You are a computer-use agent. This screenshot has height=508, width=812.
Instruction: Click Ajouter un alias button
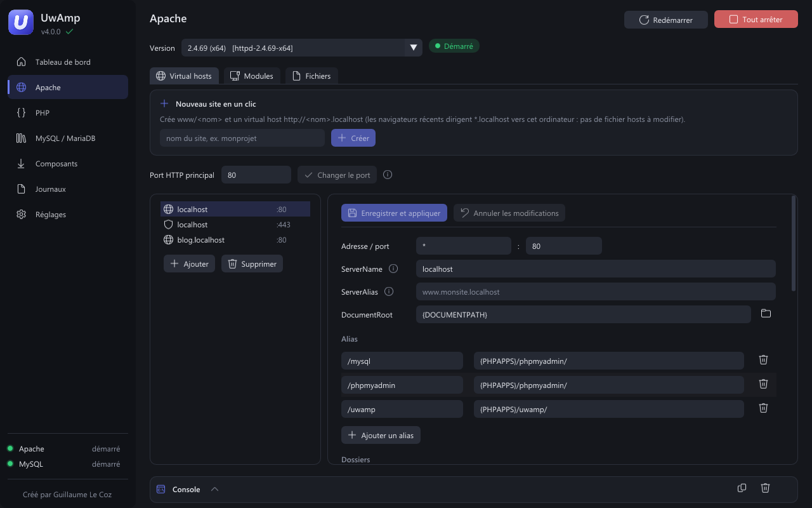tap(381, 435)
